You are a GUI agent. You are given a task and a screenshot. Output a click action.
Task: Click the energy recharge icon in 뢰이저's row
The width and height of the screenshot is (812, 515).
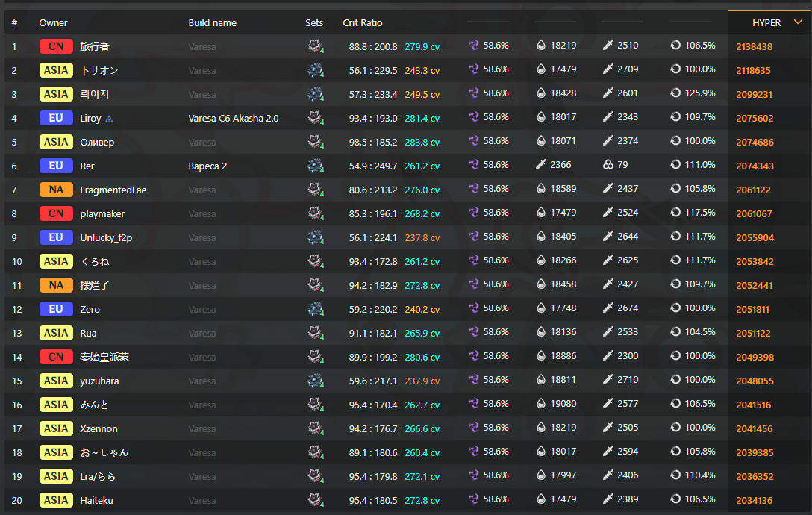click(x=675, y=94)
